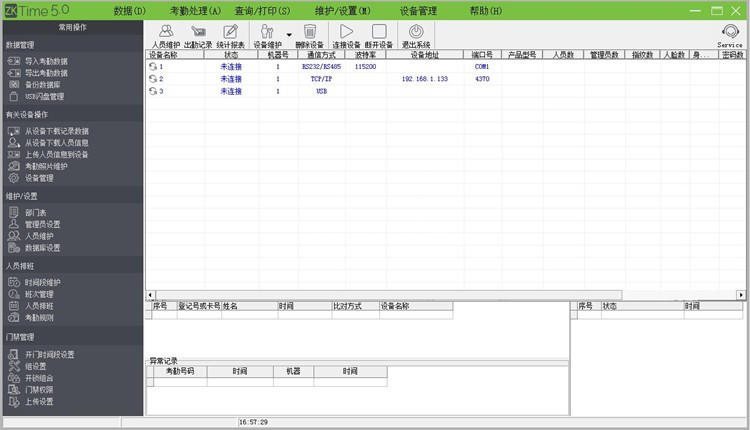Image resolution: width=750 pixels, height=430 pixels.
Task: Collapse the 有关设备操作 section header
Action: (73, 114)
